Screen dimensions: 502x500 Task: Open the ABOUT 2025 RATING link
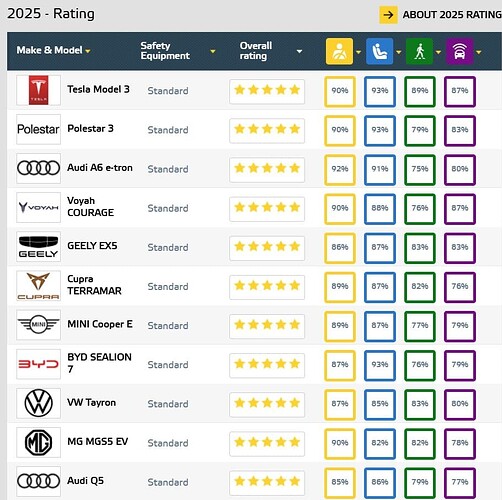452,15
